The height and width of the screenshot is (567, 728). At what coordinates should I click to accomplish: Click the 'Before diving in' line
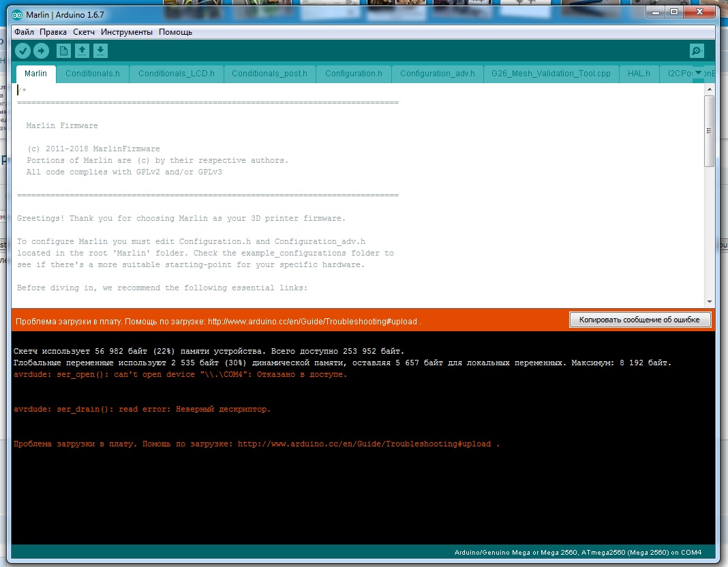click(x=162, y=288)
